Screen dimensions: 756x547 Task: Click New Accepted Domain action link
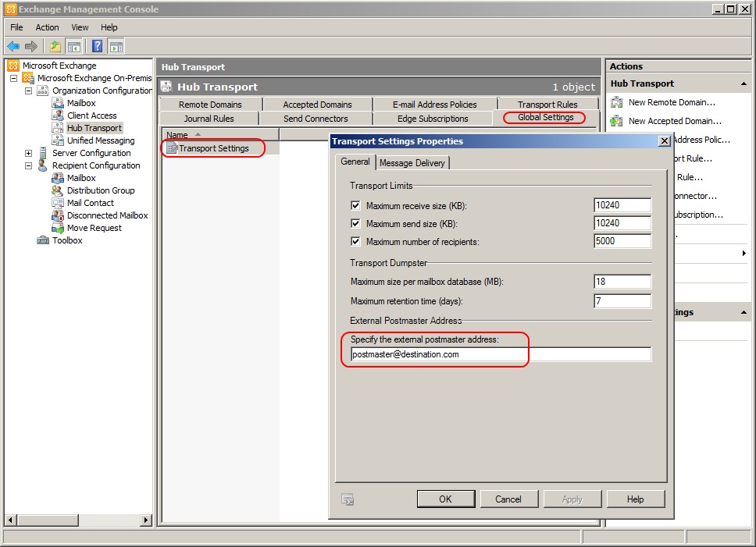click(675, 121)
